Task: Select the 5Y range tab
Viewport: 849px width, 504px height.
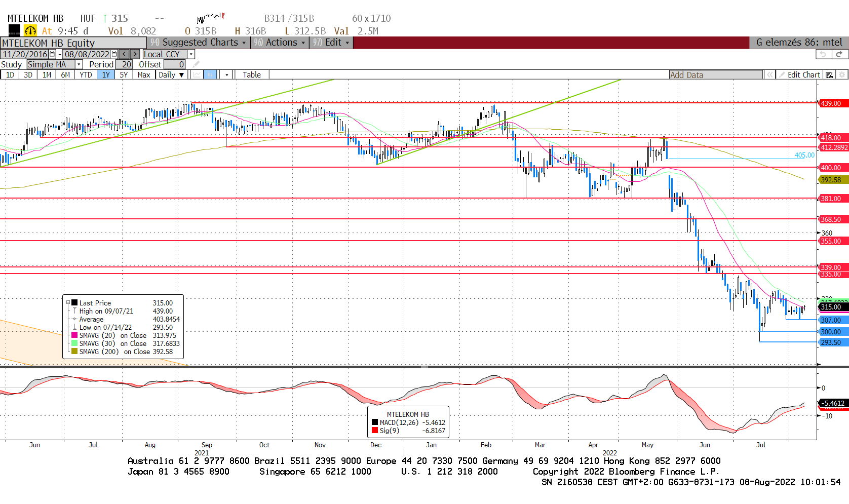Action: [x=124, y=75]
